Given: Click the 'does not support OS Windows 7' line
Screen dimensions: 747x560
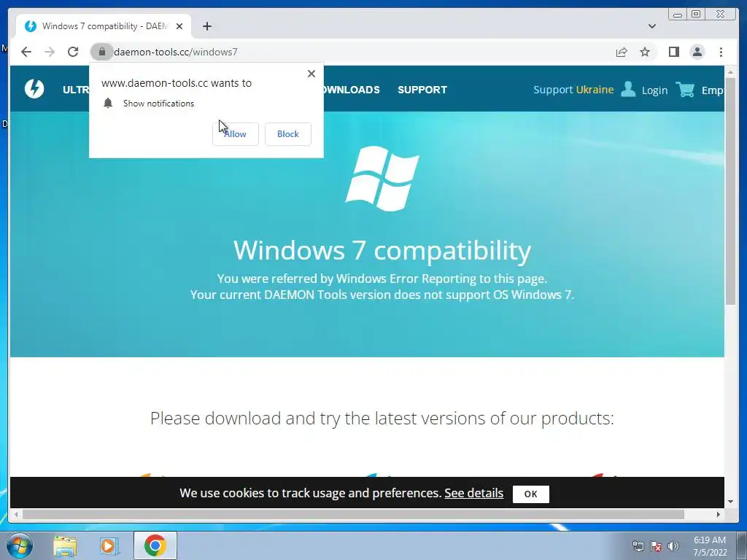Looking at the screenshot, I should coord(382,295).
